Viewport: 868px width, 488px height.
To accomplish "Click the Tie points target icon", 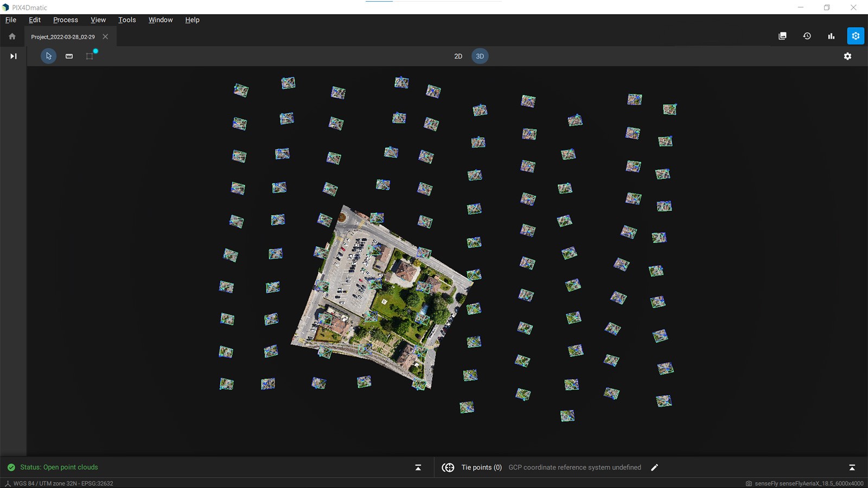I will [x=448, y=467].
